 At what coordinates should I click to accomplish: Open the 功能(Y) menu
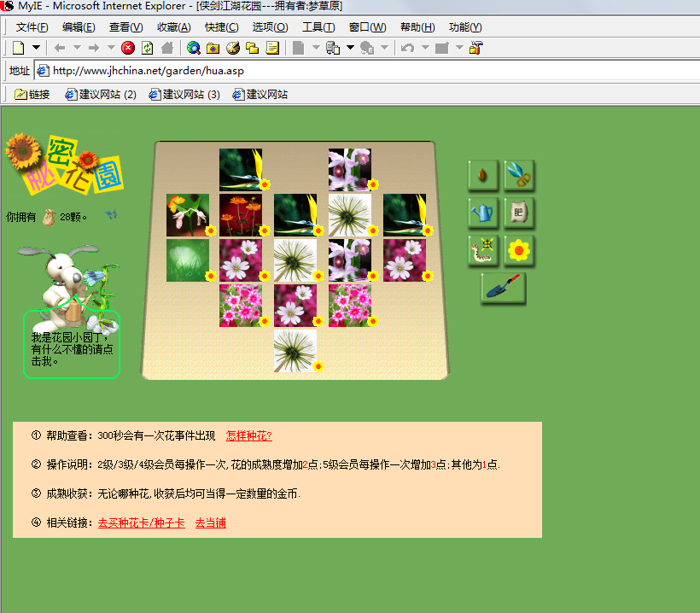point(465,27)
